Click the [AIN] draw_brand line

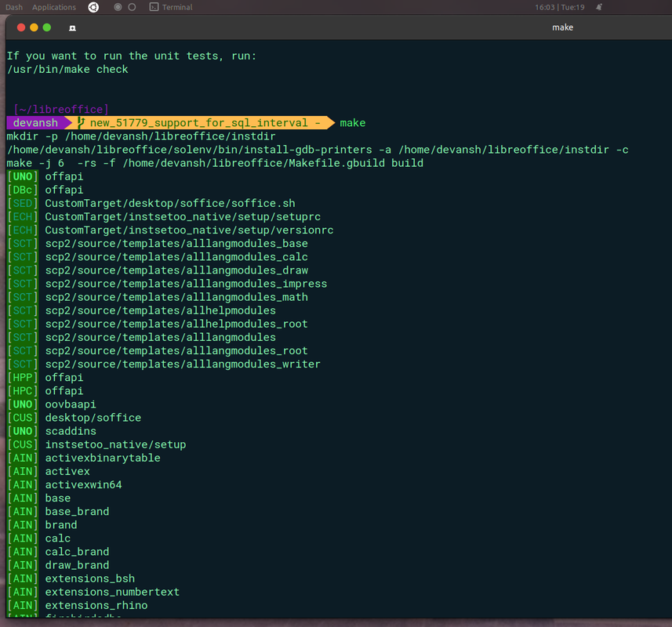[58, 565]
